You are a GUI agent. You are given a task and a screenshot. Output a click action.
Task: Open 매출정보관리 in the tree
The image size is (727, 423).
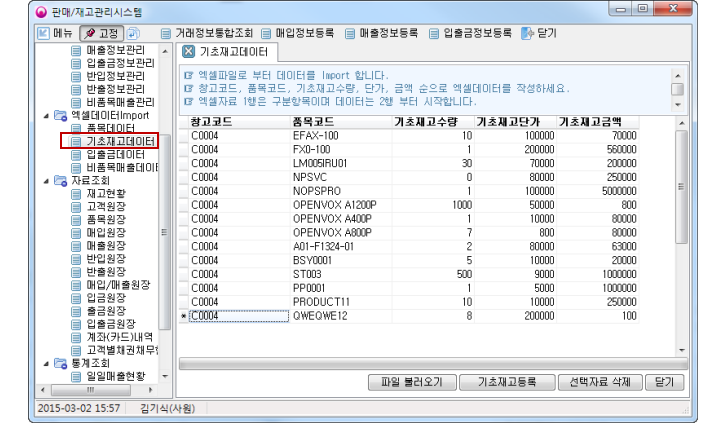(x=115, y=50)
